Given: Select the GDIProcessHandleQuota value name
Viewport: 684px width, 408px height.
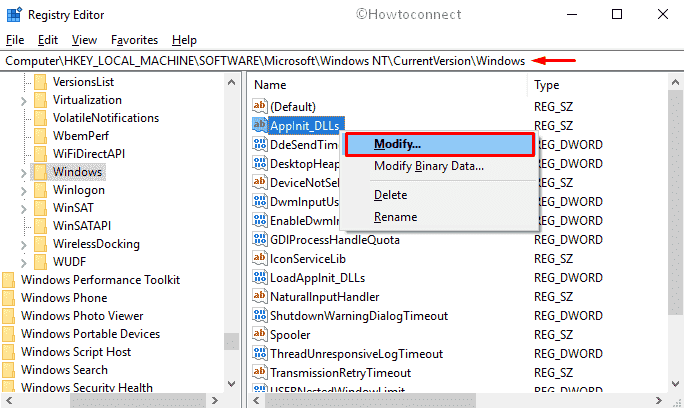Looking at the screenshot, I should (x=335, y=240).
